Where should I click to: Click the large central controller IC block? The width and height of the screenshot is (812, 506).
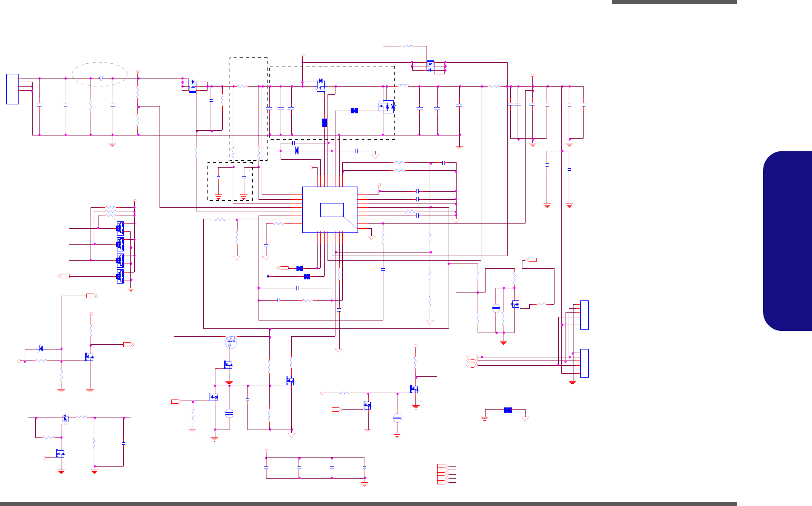(x=330, y=209)
